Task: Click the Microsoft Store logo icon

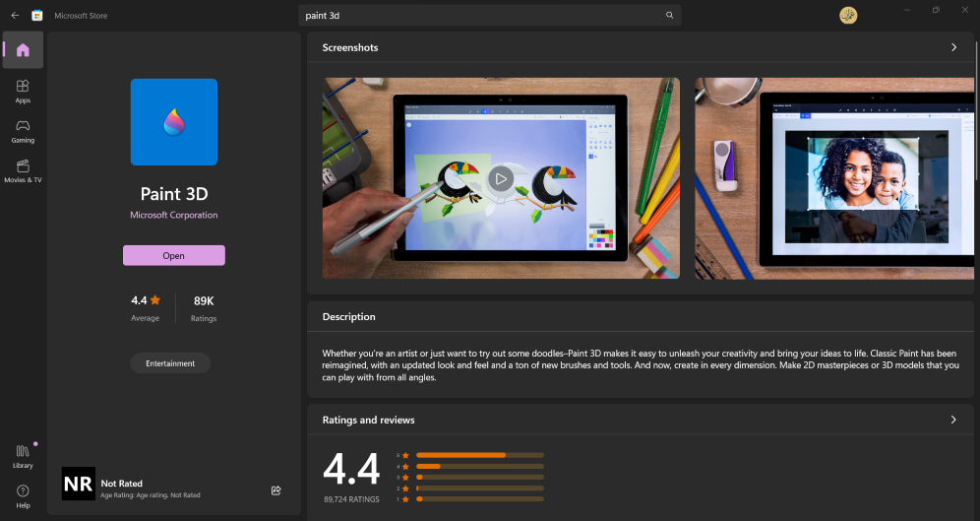Action: [36, 16]
